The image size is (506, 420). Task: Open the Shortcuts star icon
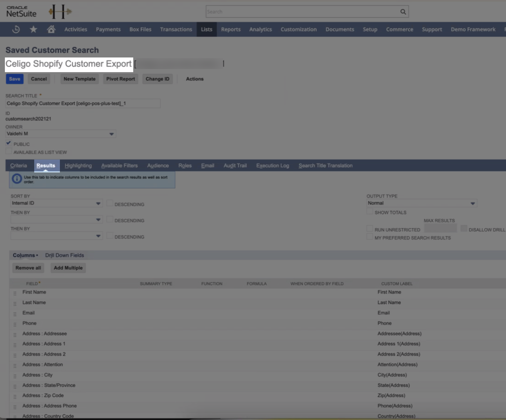33,29
